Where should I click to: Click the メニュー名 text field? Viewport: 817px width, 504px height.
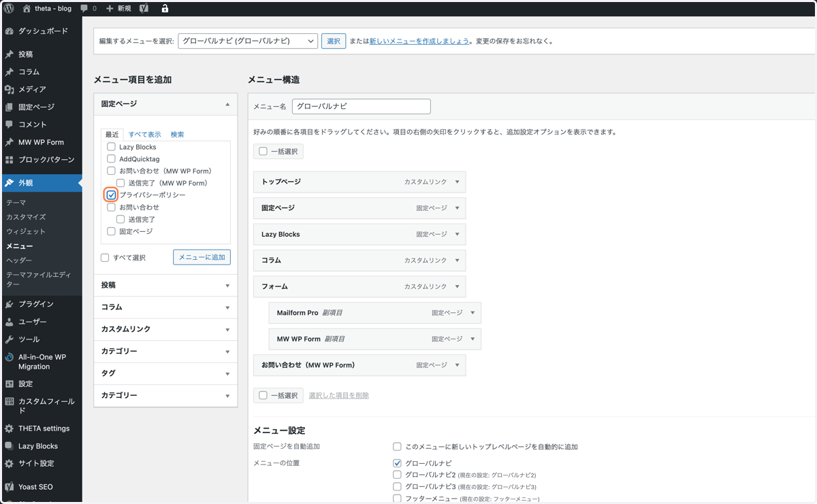click(x=362, y=107)
